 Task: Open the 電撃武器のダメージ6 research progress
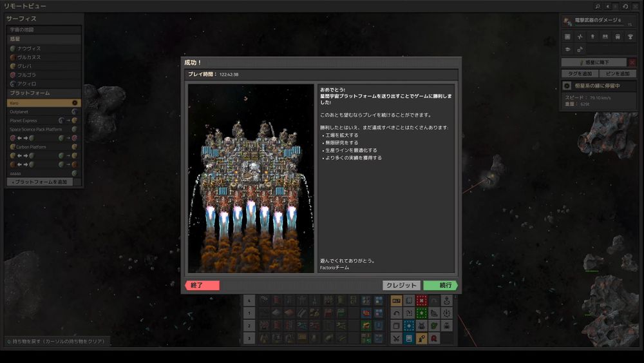click(599, 21)
